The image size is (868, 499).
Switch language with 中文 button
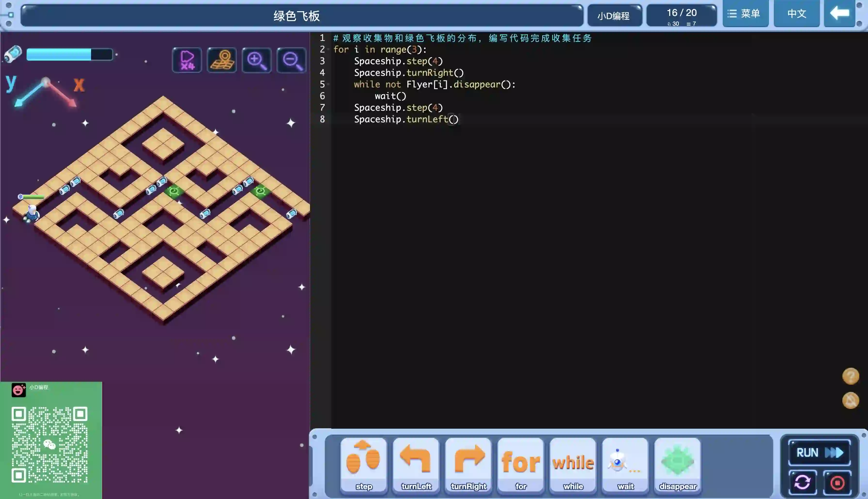(796, 14)
